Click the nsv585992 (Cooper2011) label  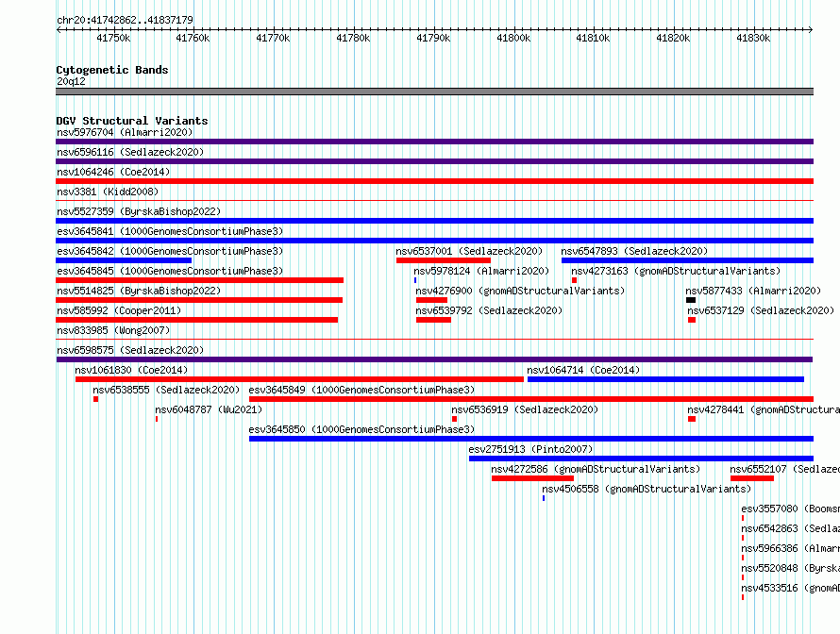tap(119, 310)
